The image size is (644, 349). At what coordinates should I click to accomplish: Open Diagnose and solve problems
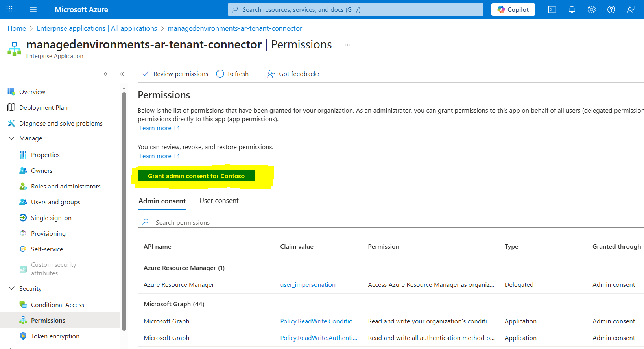[61, 123]
